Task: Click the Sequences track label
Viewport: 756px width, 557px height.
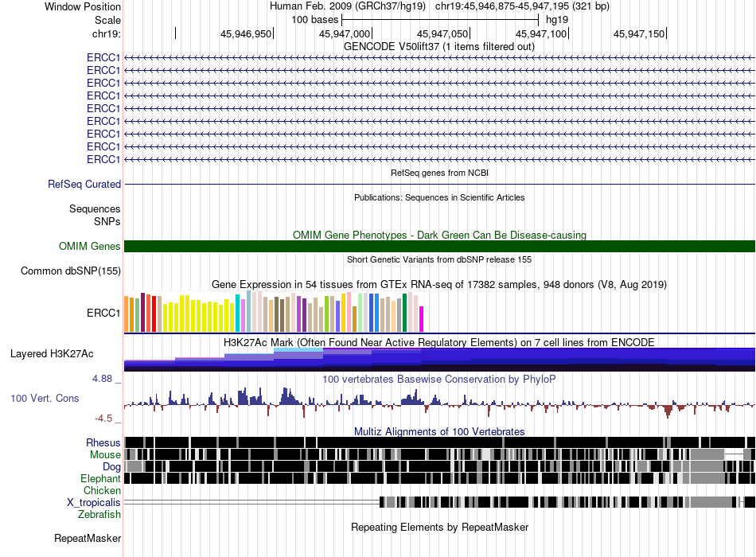Action: pyautogui.click(x=95, y=208)
